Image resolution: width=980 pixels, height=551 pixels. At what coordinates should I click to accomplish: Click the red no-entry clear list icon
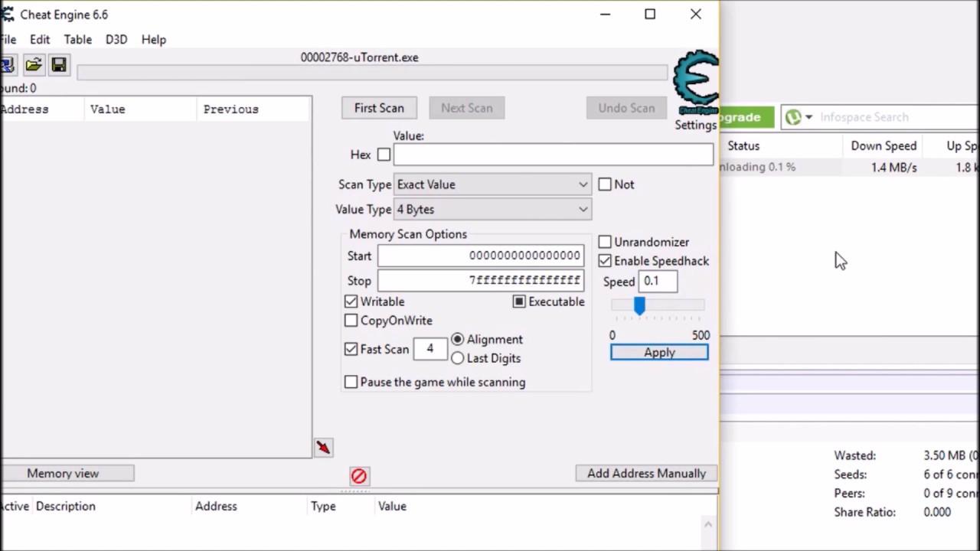pos(359,476)
